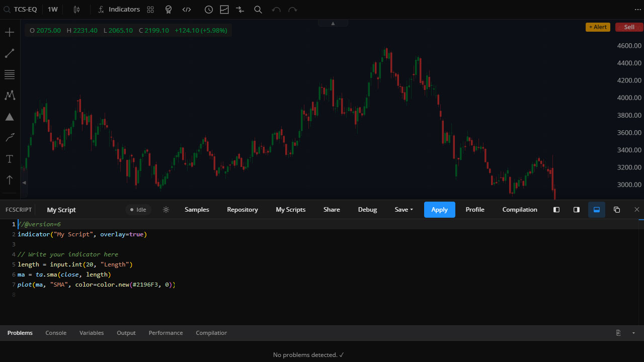Viewport: 644px width, 362px height.
Task: Select the up arrow marker tool
Action: 10,180
